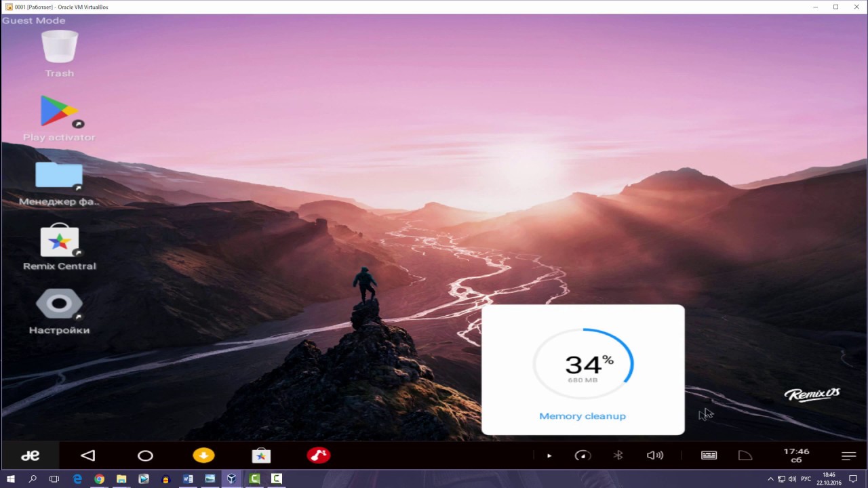This screenshot has width=868, height=488.
Task: Open the Remix OS start menu
Action: pos(30,455)
